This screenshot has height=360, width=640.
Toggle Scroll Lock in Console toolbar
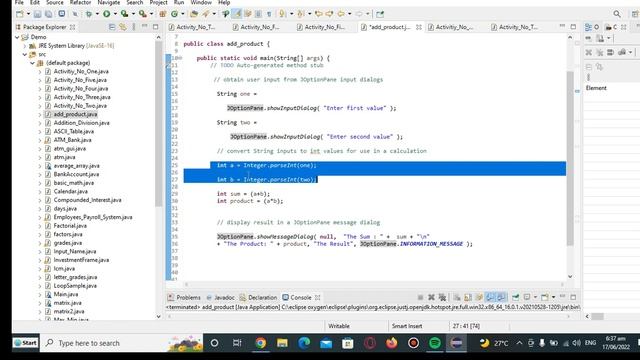(x=468, y=297)
